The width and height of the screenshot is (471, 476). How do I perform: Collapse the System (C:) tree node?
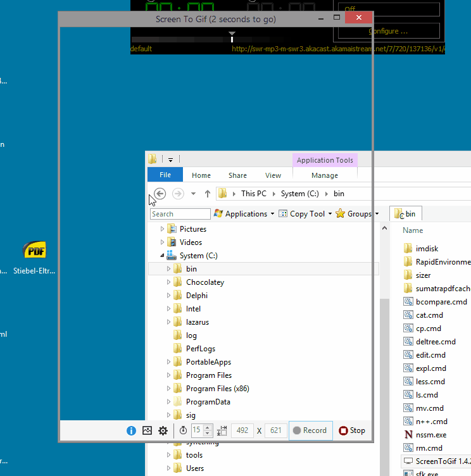pos(162,256)
